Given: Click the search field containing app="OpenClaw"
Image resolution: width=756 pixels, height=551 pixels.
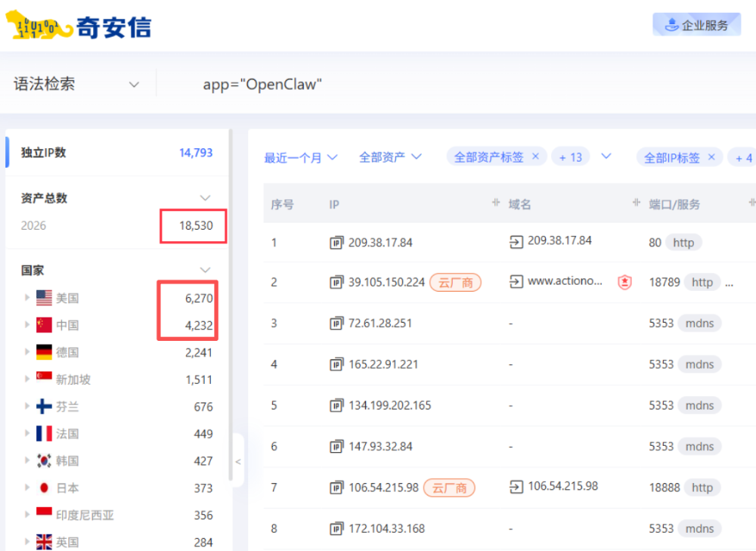Looking at the screenshot, I should [x=263, y=85].
